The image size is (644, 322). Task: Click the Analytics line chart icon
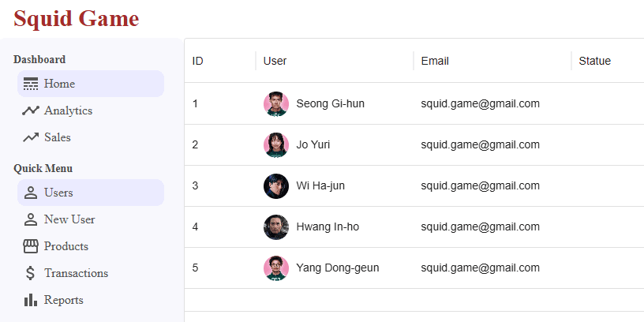(31, 110)
